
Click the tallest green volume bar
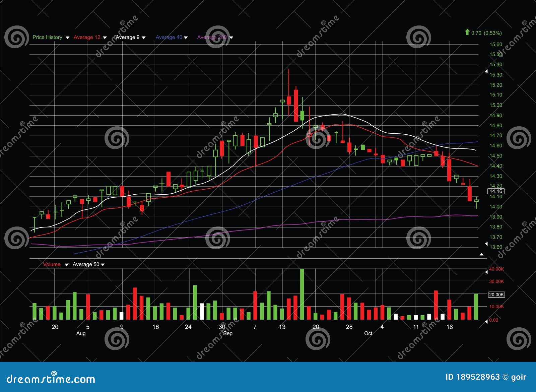click(301, 295)
